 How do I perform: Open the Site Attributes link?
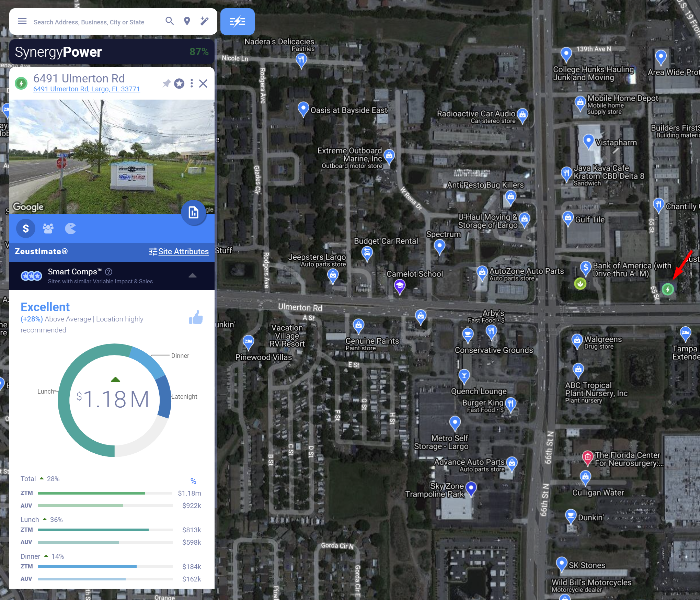click(179, 251)
